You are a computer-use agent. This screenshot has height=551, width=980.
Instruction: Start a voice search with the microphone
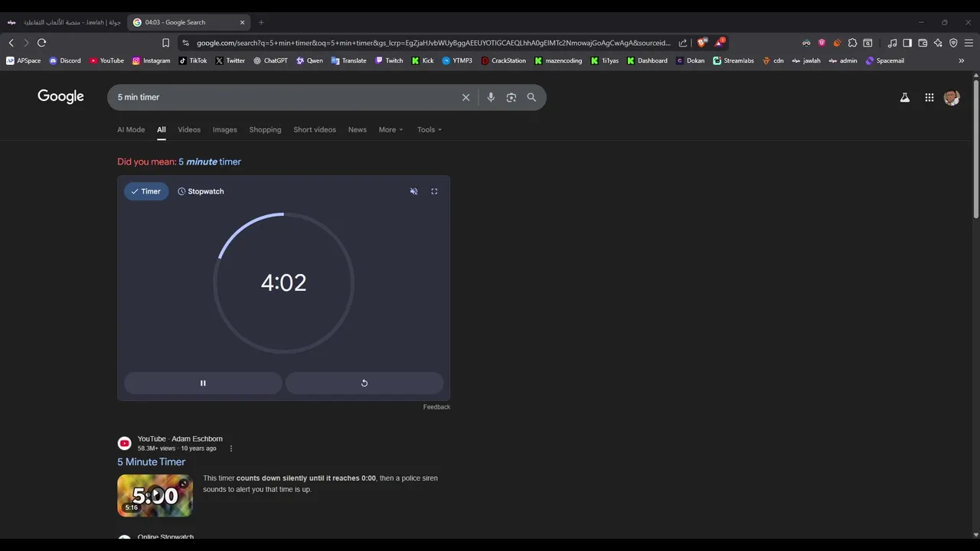click(491, 97)
